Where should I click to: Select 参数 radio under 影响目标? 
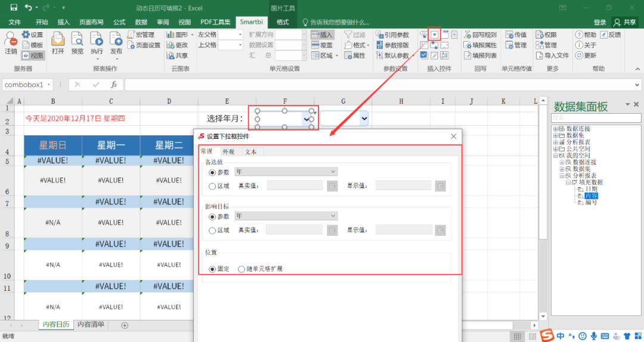point(212,217)
